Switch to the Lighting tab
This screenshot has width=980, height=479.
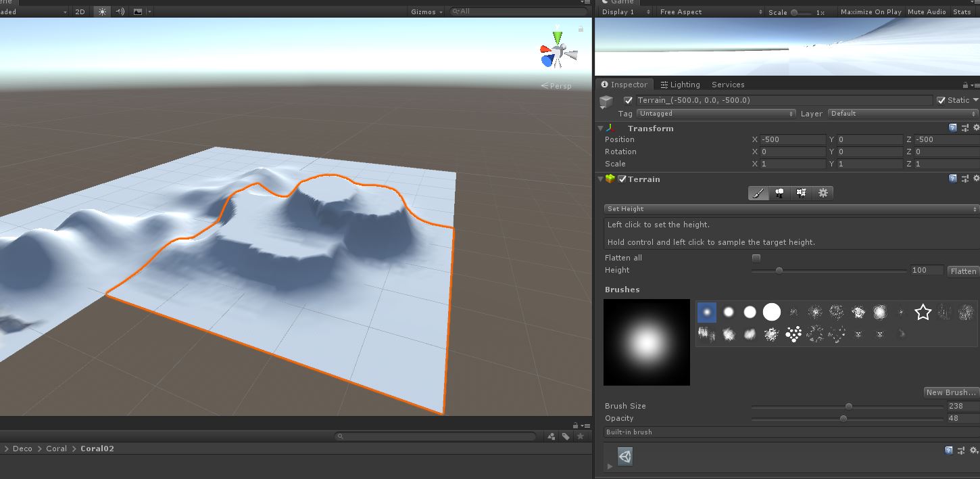point(680,85)
